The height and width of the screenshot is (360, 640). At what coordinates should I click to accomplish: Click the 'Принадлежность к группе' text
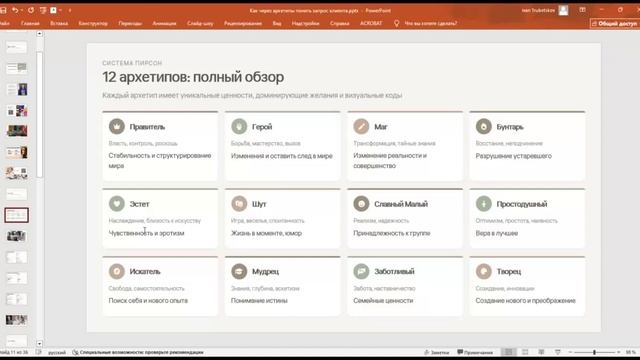[391, 233]
